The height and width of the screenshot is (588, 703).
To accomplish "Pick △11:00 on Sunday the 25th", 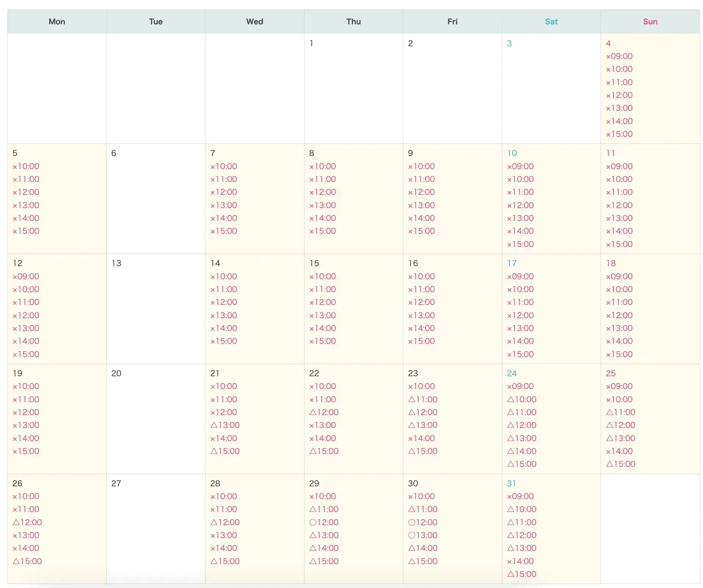I will tap(620, 412).
